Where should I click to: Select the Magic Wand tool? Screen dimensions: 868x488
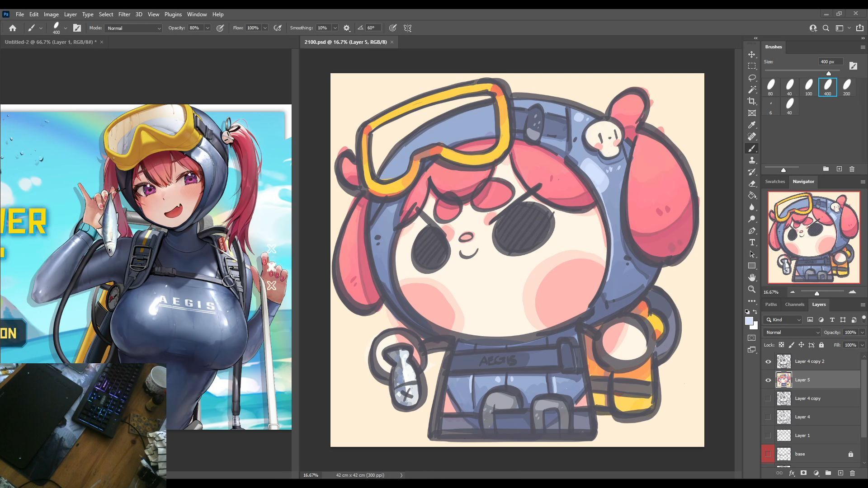click(752, 89)
